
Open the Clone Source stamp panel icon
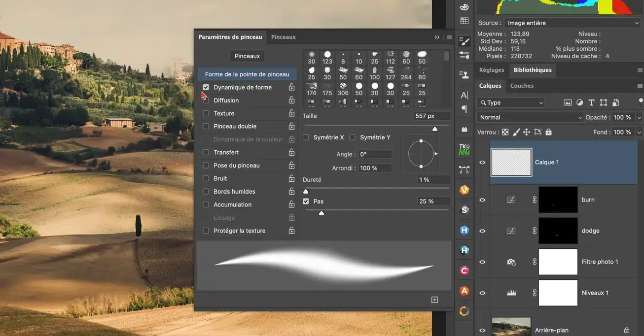click(464, 75)
